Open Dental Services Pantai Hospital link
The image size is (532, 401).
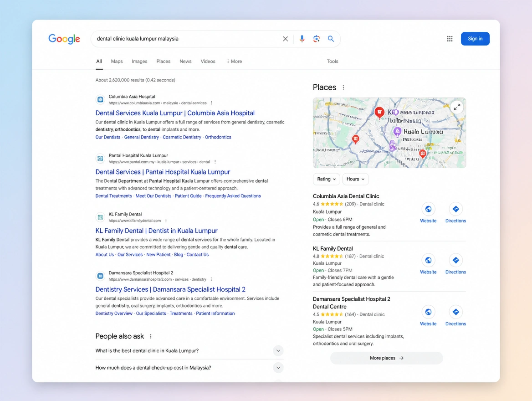(x=163, y=172)
